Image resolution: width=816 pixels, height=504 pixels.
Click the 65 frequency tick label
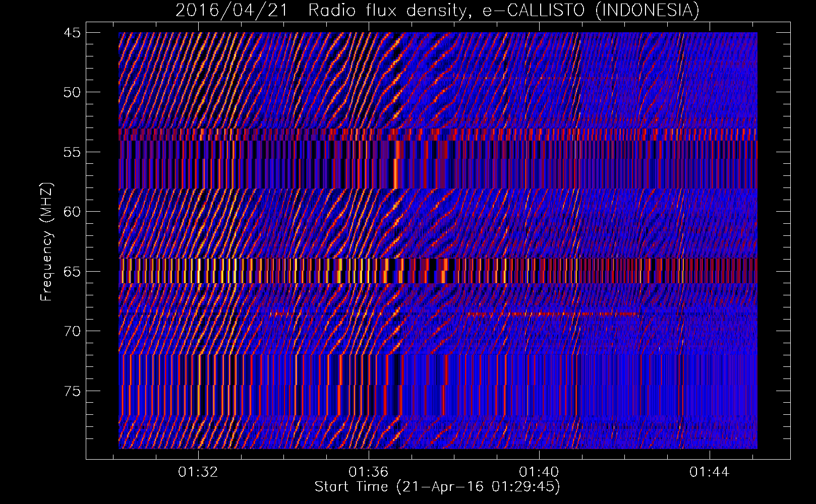72,272
